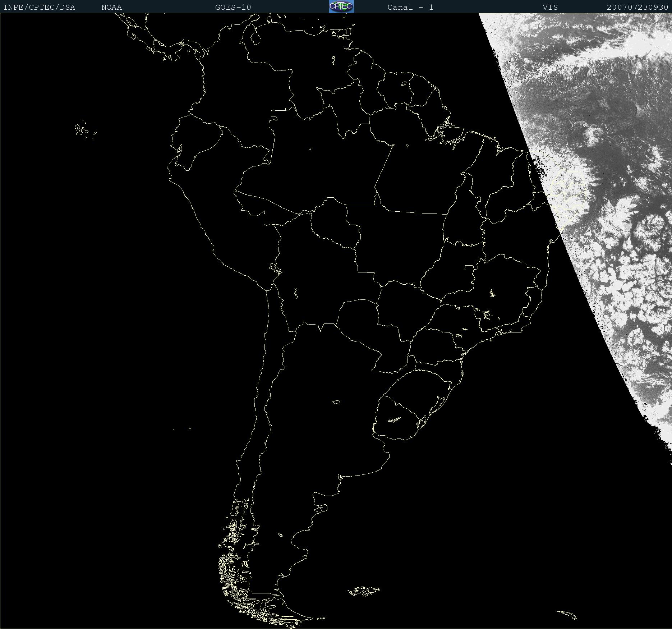This screenshot has width=672, height=629.
Task: Click the CPTEC logo in header
Action: coord(341,6)
